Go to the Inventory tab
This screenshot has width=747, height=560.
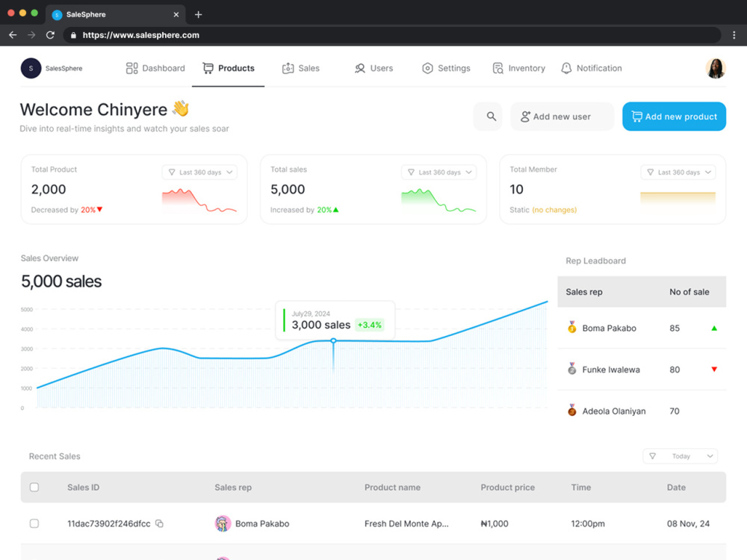coord(519,68)
